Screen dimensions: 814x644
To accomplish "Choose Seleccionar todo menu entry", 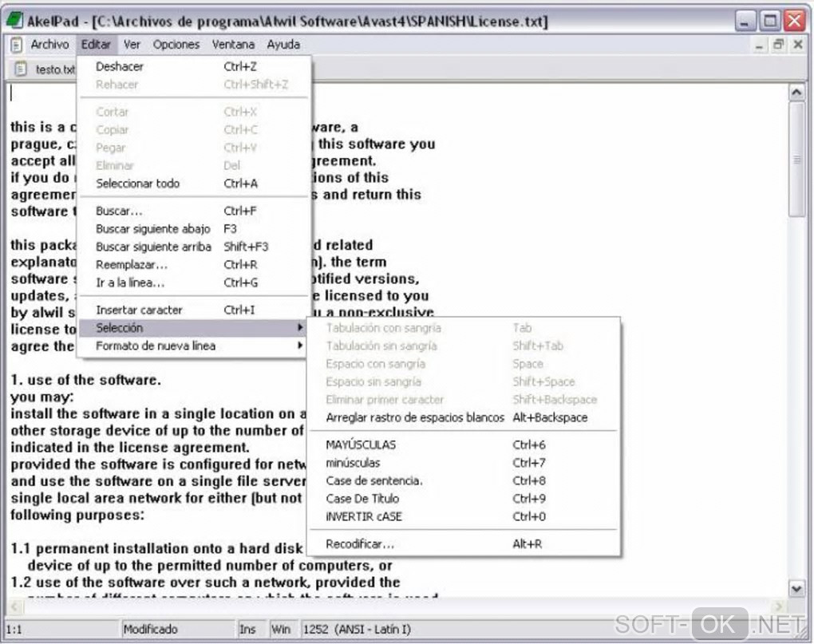I will pos(195,184).
